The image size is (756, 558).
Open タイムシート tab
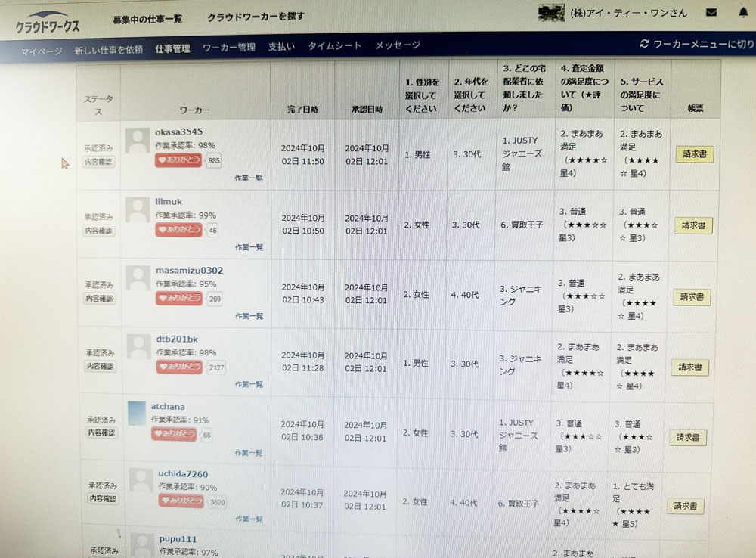[335, 45]
